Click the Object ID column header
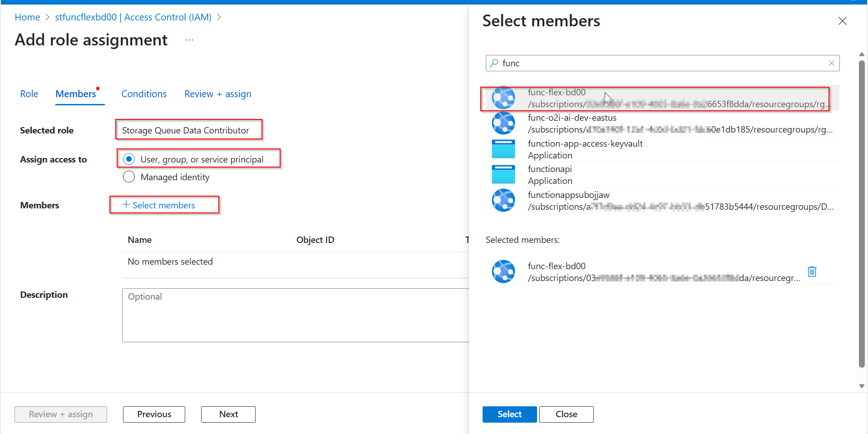 coord(315,240)
